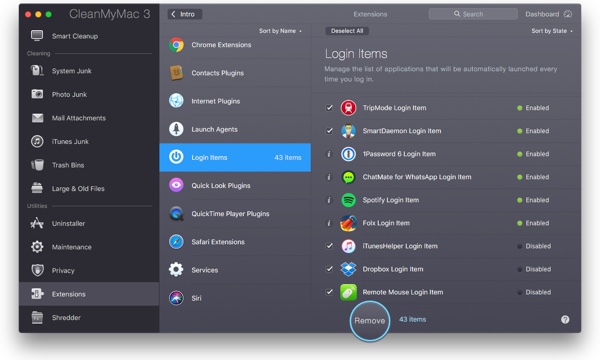Click Services gear icon
The height and width of the screenshot is (360, 600).
tap(176, 270)
